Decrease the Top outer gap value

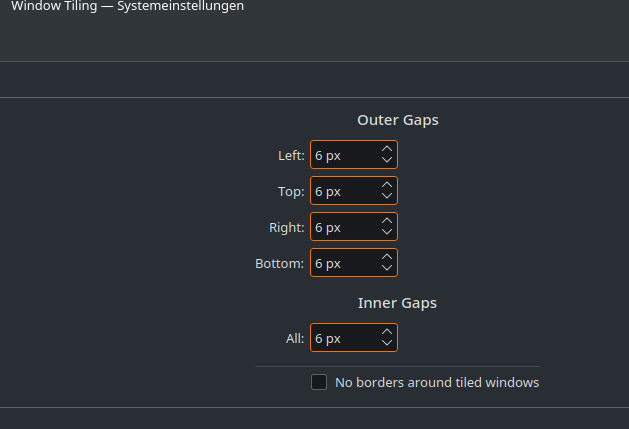tap(387, 196)
